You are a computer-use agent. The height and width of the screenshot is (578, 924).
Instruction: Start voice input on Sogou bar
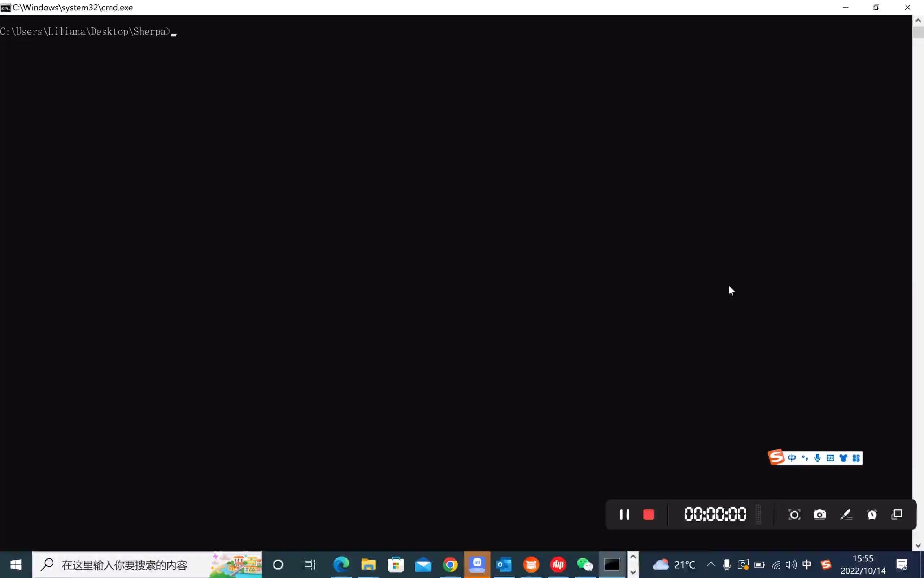818,458
